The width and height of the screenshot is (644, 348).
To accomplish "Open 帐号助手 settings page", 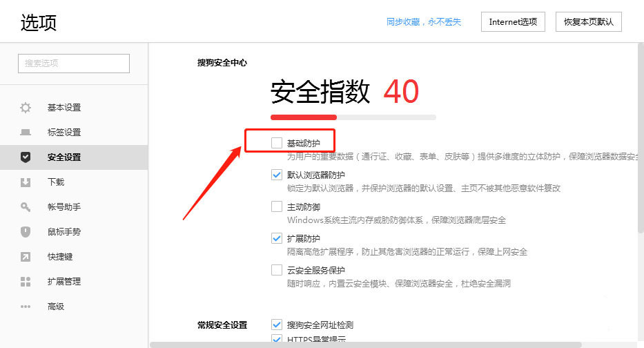I will point(74,206).
